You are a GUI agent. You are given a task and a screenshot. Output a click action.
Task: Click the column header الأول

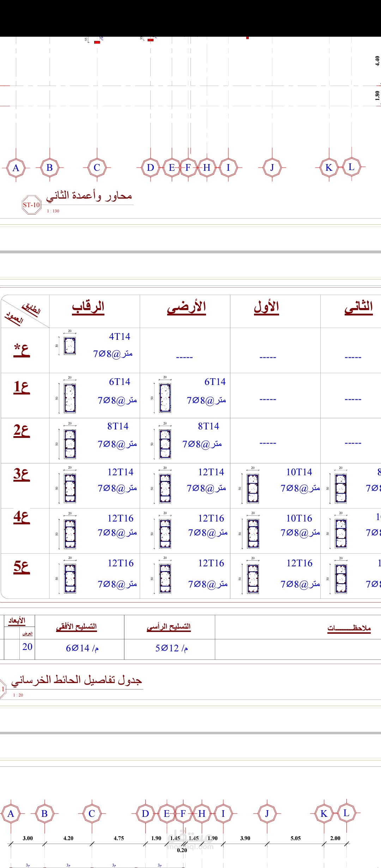pos(266,307)
